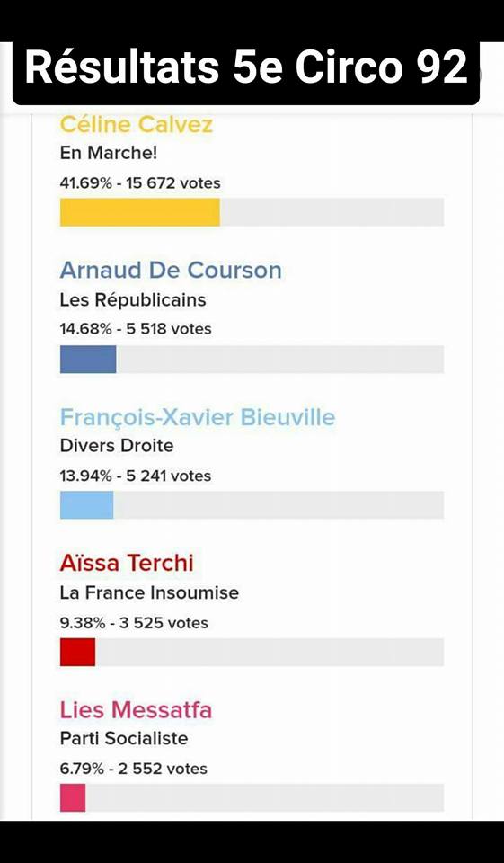Click the pink Parti Socialiste bar

(73, 798)
